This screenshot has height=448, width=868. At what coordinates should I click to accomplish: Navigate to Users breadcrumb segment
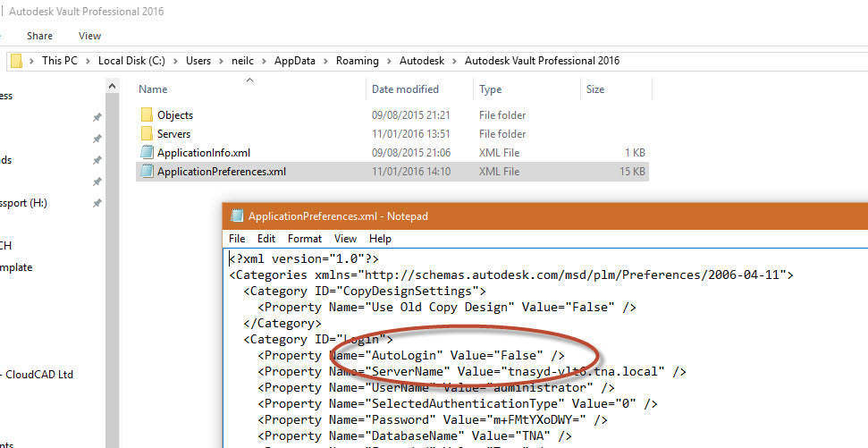(198, 61)
